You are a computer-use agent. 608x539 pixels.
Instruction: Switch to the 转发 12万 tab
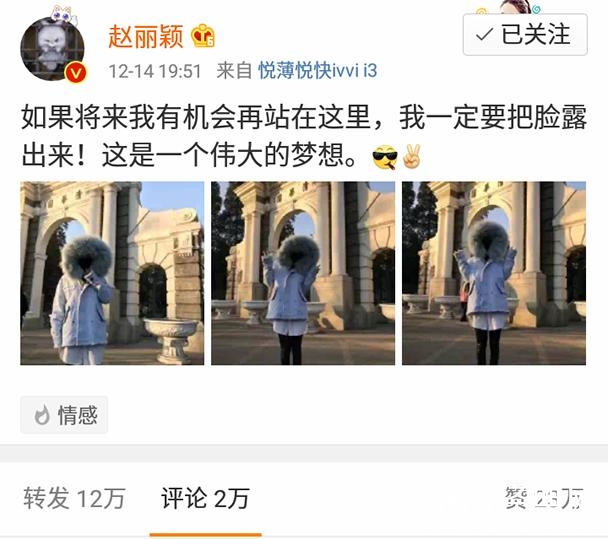74,498
